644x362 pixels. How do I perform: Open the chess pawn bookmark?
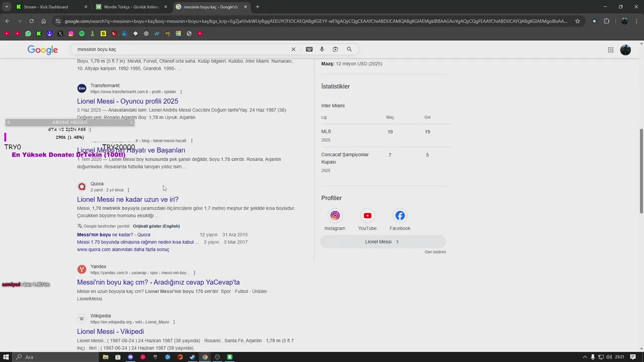[93, 34]
